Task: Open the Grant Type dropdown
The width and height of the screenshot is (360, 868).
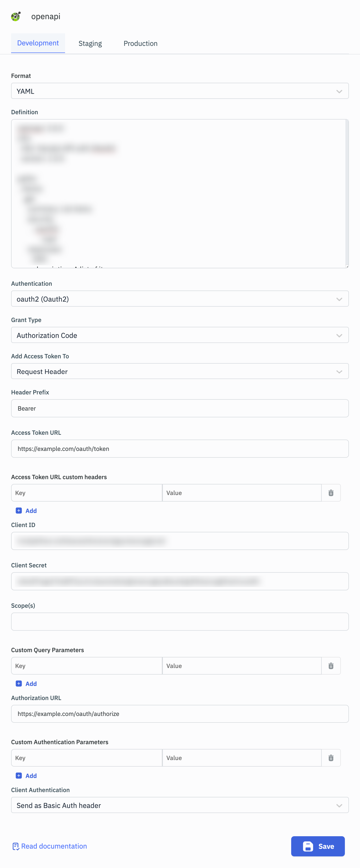Action: 180,335
